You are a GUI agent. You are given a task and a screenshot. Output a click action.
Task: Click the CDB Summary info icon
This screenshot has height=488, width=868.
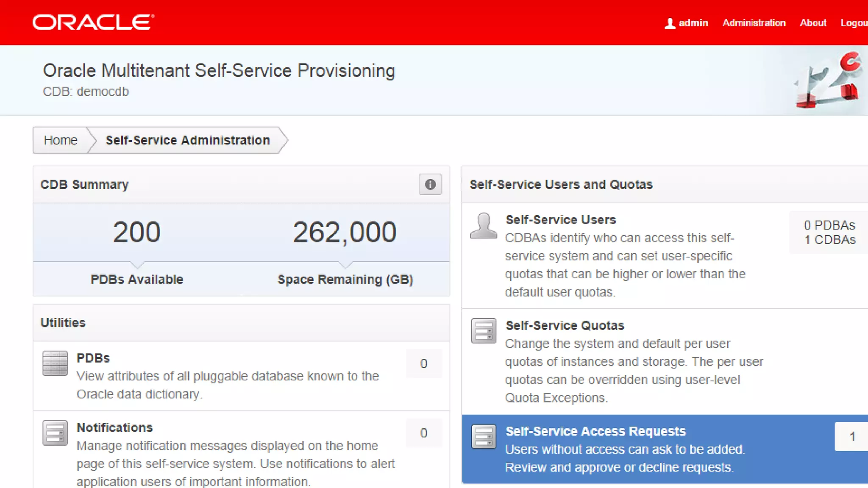coord(430,184)
